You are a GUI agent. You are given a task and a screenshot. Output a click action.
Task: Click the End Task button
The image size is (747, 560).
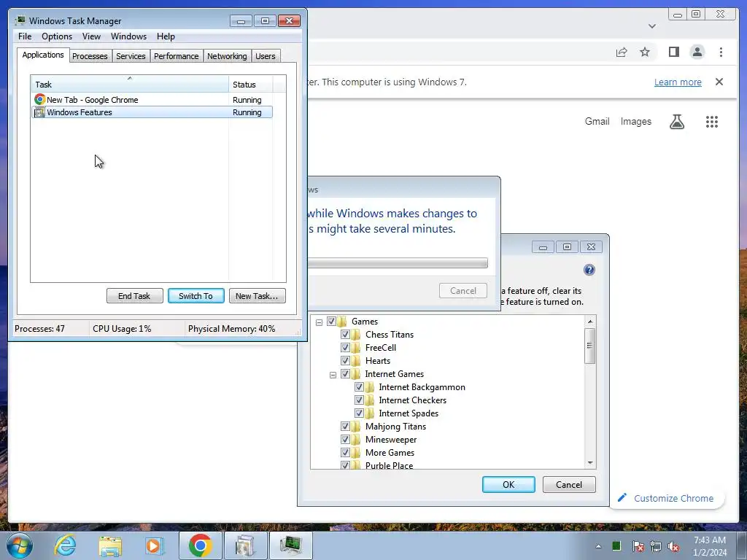pyautogui.click(x=134, y=296)
